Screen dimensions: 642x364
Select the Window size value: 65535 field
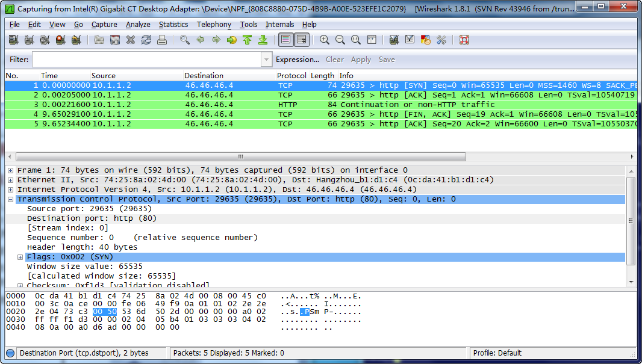click(x=85, y=267)
